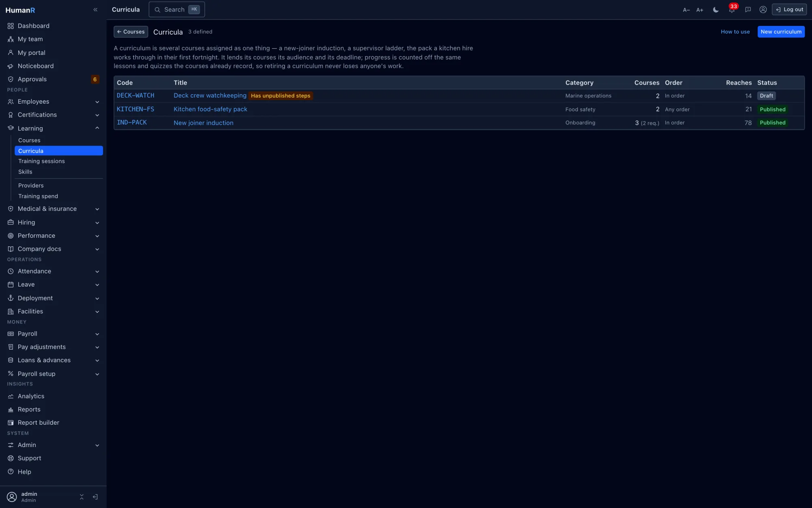Expand the Facilities section
Screen dimensions: 812x508
click(x=53, y=312)
